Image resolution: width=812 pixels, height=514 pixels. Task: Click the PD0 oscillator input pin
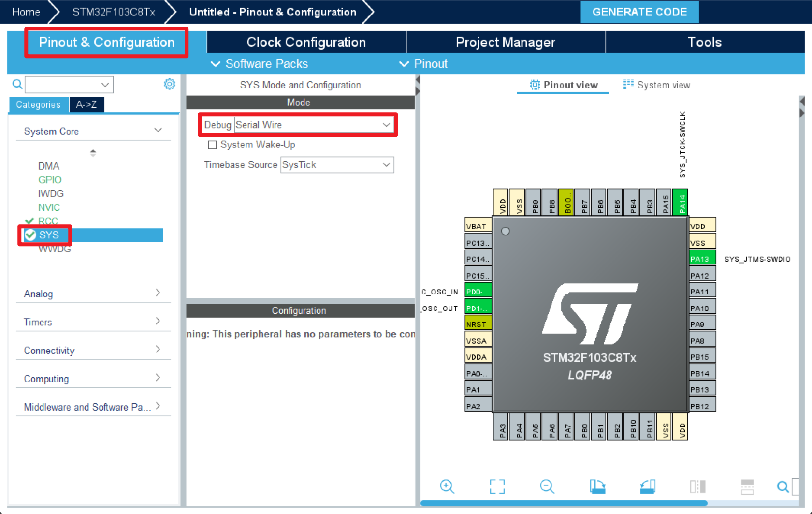[x=478, y=291]
